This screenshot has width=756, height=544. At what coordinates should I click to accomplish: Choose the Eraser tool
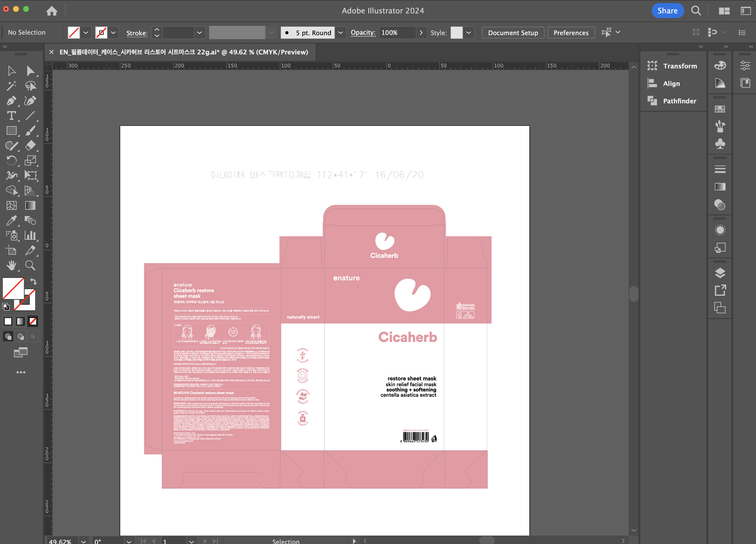pyautogui.click(x=30, y=146)
